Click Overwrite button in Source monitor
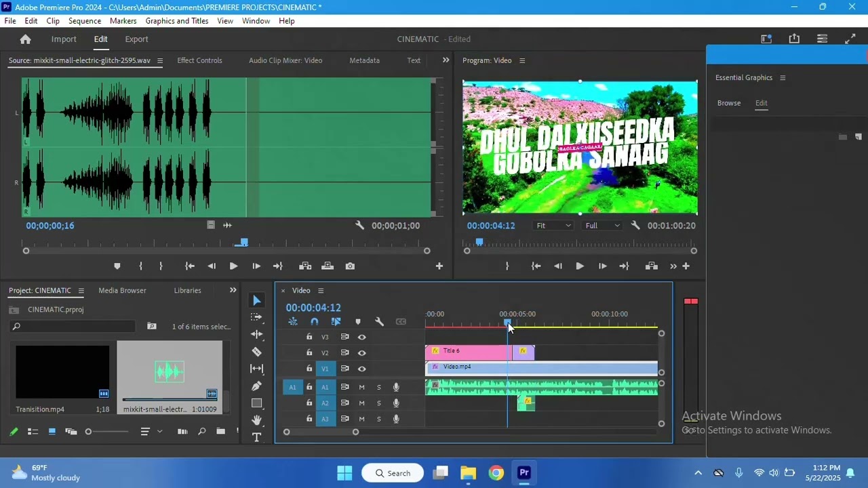 pos(328,266)
